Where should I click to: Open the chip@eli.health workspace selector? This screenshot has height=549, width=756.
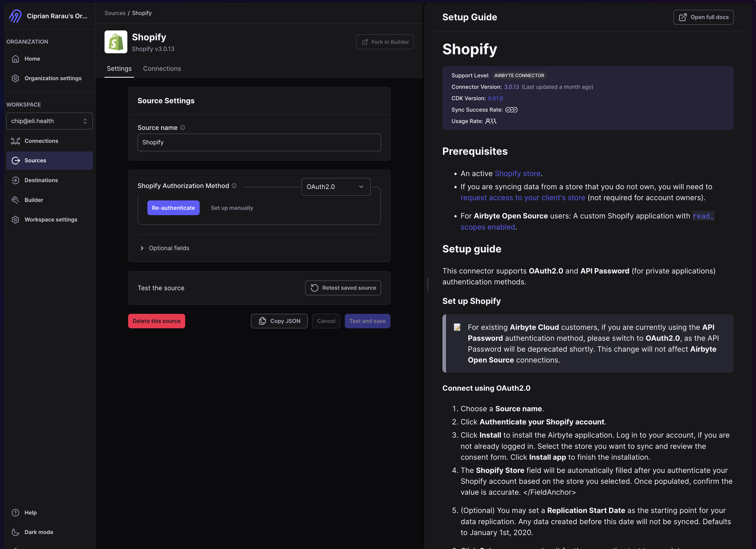[49, 121]
